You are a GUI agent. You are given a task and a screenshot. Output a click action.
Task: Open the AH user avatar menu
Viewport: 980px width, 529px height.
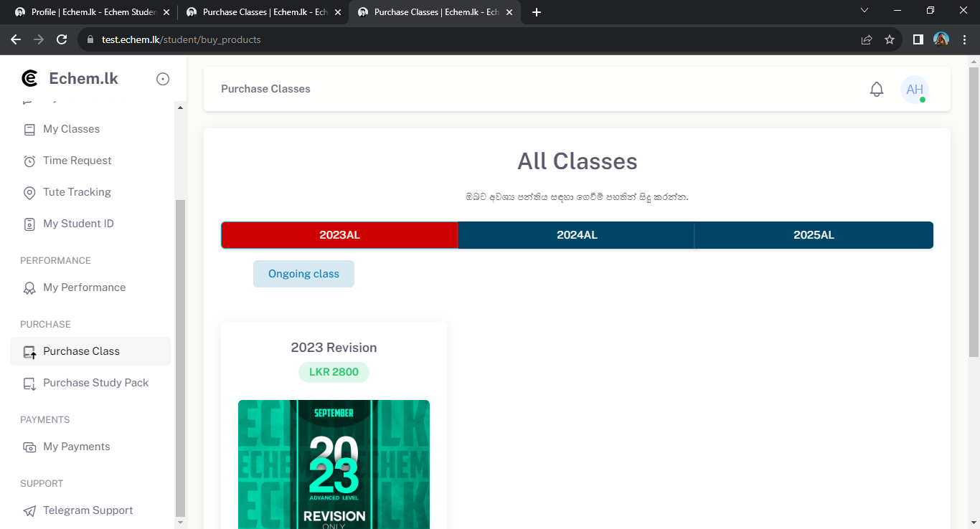(915, 90)
